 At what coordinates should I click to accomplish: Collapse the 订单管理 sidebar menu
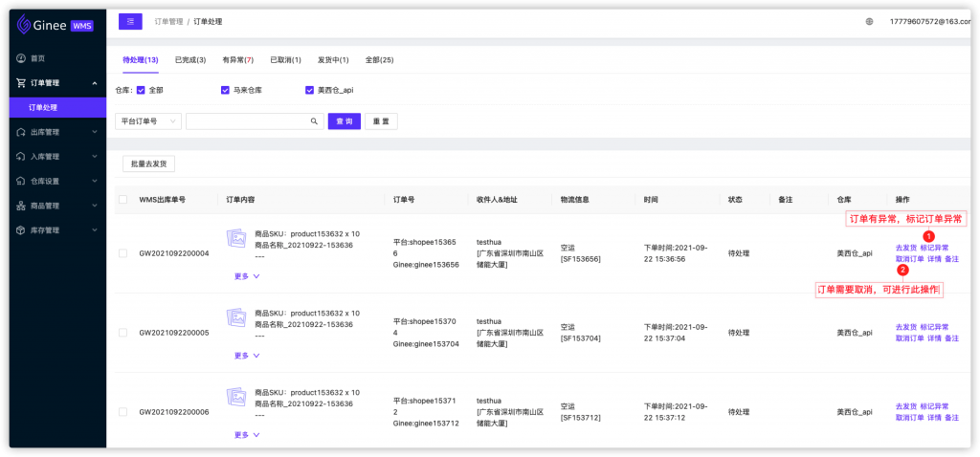pos(95,83)
